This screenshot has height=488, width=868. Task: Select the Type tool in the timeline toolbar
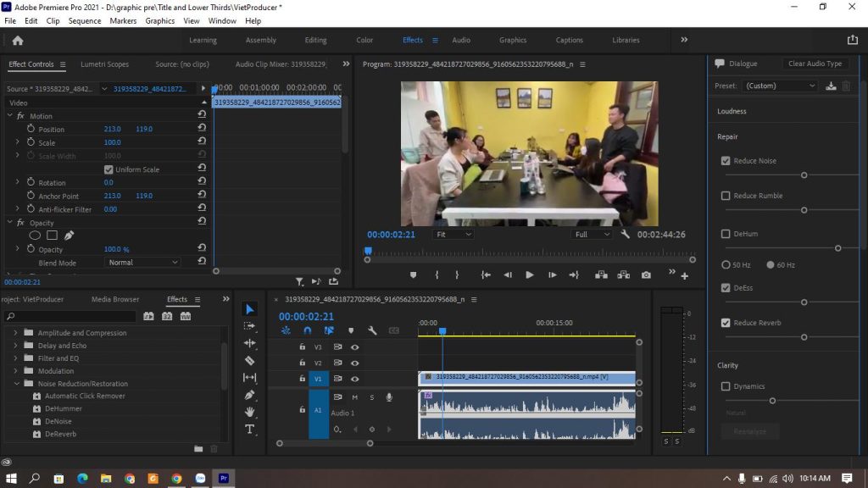click(250, 430)
